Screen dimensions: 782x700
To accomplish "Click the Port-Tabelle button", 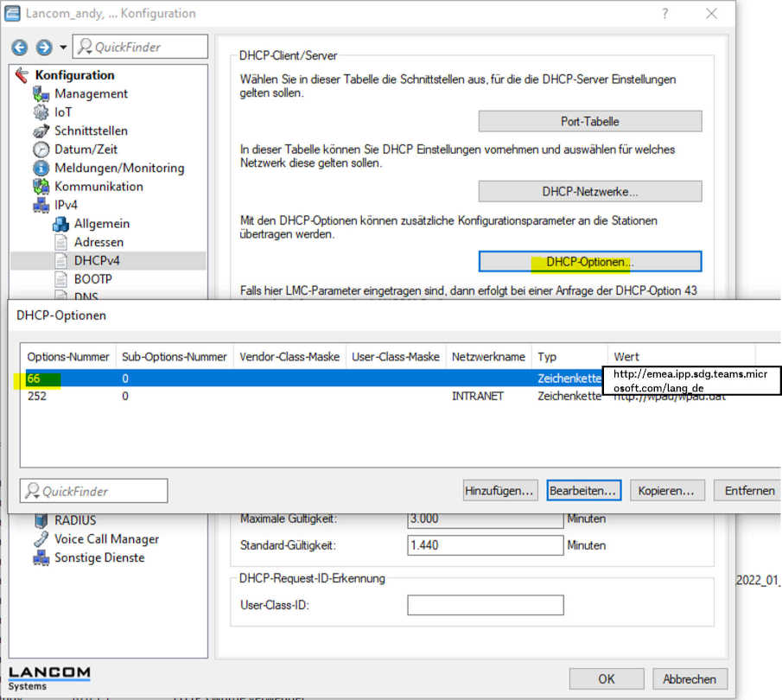I will click(x=589, y=121).
